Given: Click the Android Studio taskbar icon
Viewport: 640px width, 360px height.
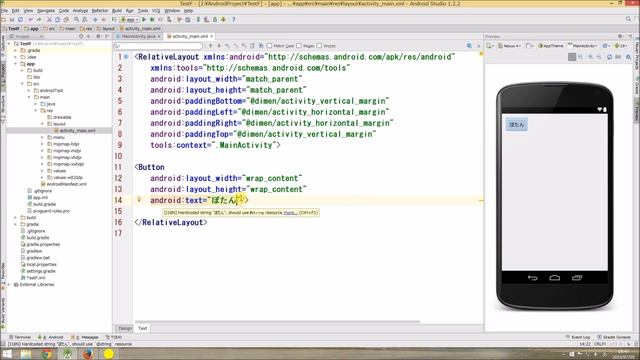Looking at the screenshot, I should click(x=67, y=354).
